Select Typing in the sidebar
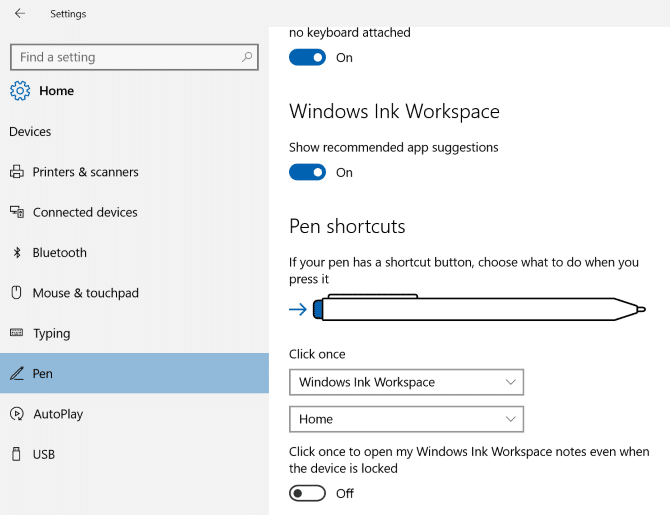 click(134, 333)
